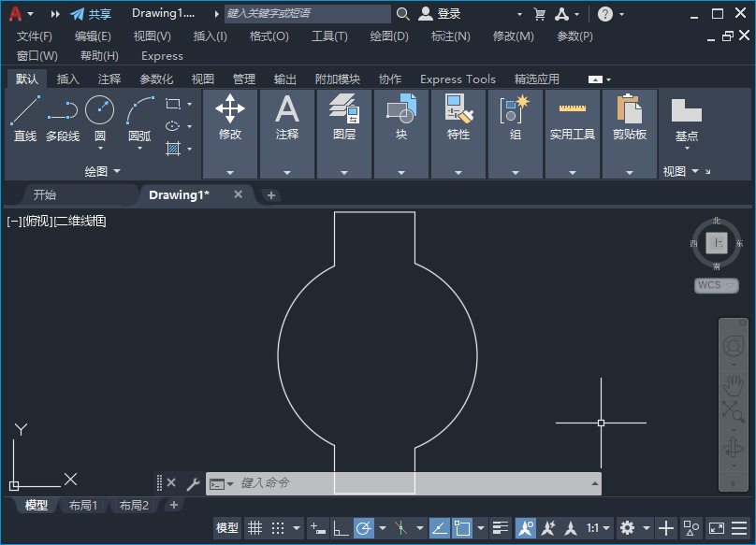
Task: Add a new layout with plus button
Action: point(174,505)
